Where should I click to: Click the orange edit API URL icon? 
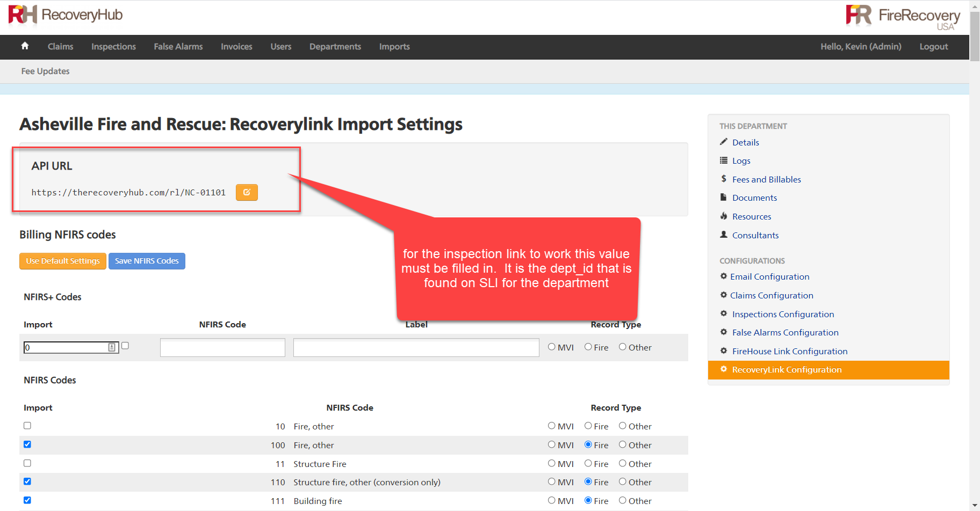(x=247, y=192)
